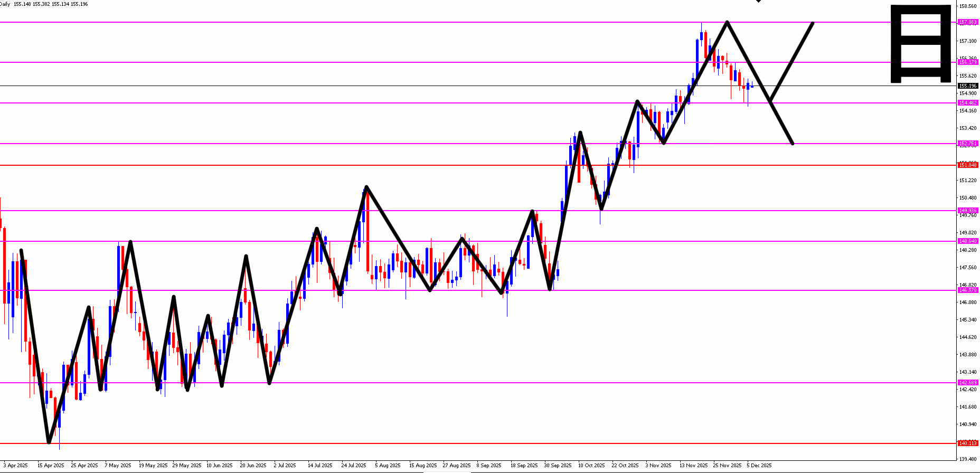The image size is (980, 473).
Task: Click the 20 Jun 2025 date label
Action: pyautogui.click(x=253, y=466)
